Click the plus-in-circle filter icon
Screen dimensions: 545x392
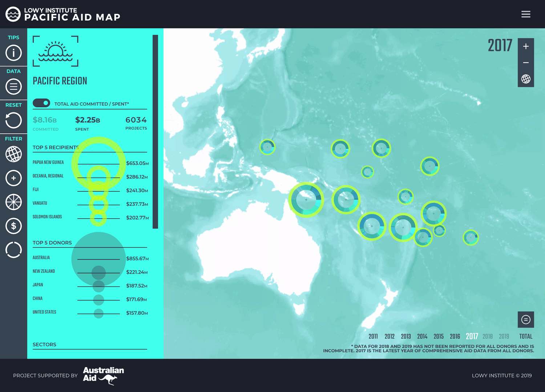point(13,178)
